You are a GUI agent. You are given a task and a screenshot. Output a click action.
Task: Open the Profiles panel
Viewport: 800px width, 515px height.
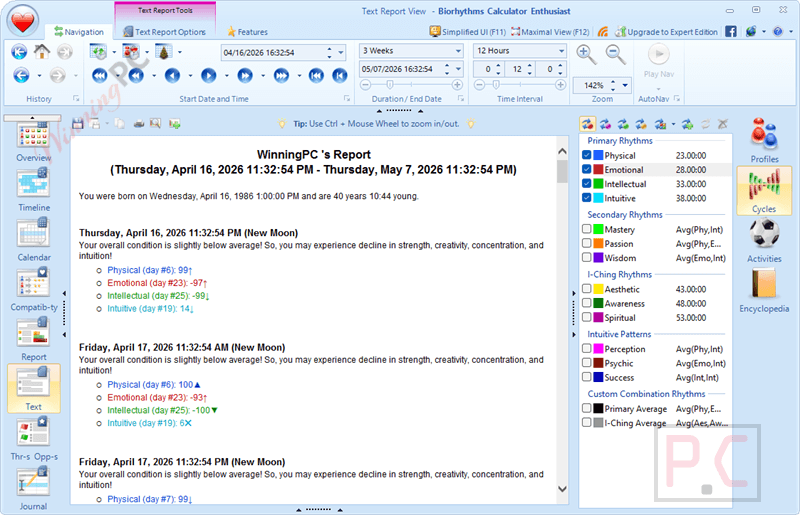tap(764, 140)
